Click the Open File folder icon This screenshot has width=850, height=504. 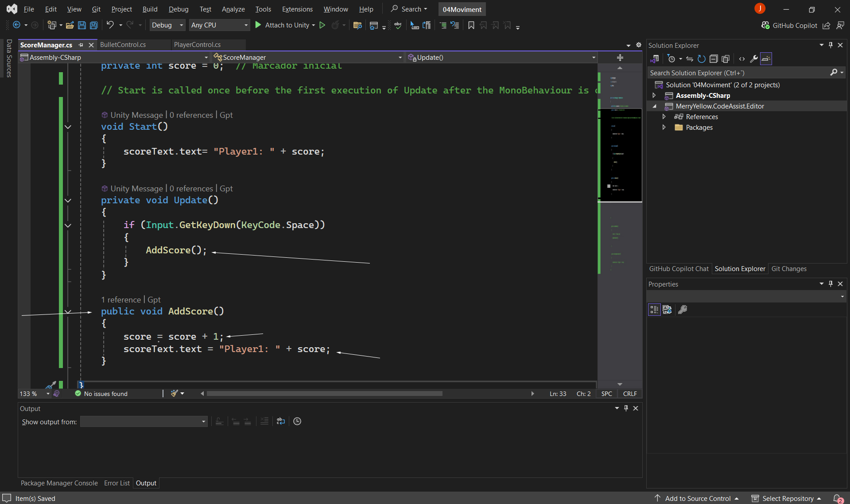[70, 25]
